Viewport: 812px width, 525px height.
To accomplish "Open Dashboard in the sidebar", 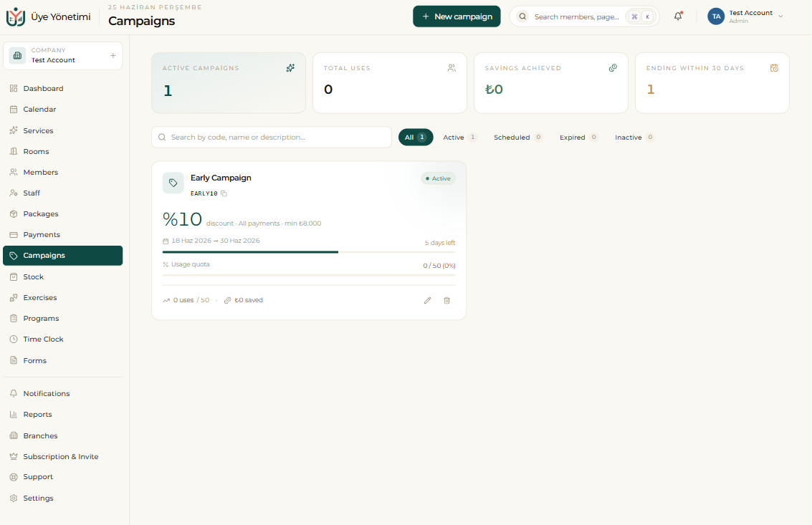I will [x=62, y=89].
